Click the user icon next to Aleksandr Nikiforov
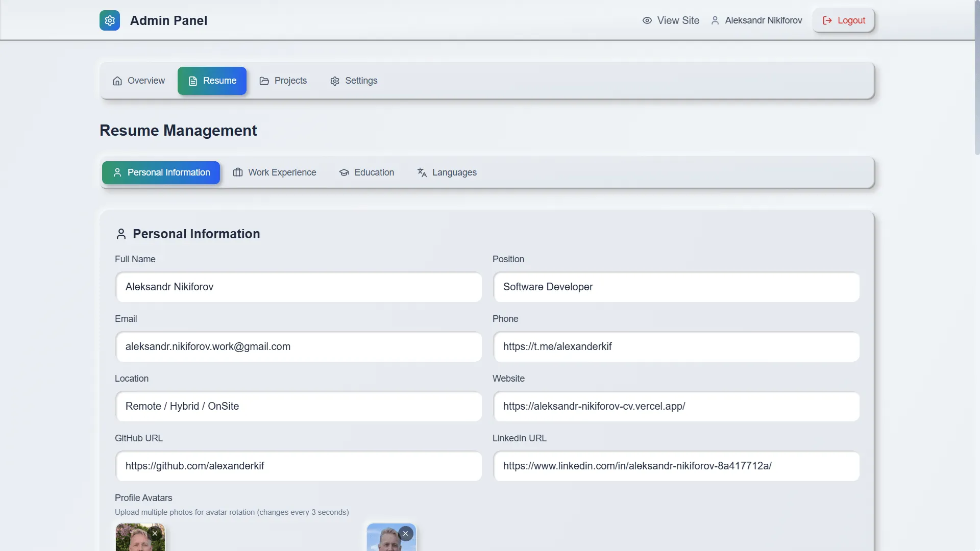 [x=715, y=20]
